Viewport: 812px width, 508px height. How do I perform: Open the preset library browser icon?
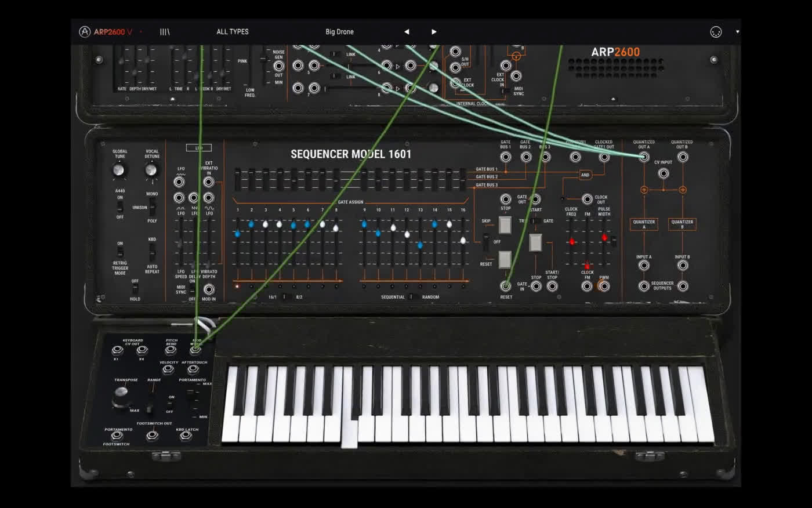[165, 31]
